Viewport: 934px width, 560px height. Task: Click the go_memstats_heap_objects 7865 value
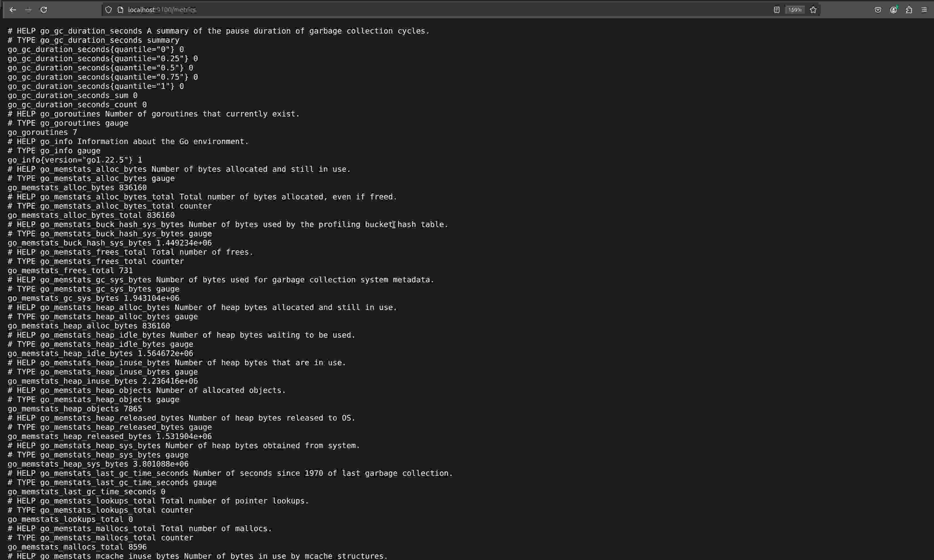(133, 409)
